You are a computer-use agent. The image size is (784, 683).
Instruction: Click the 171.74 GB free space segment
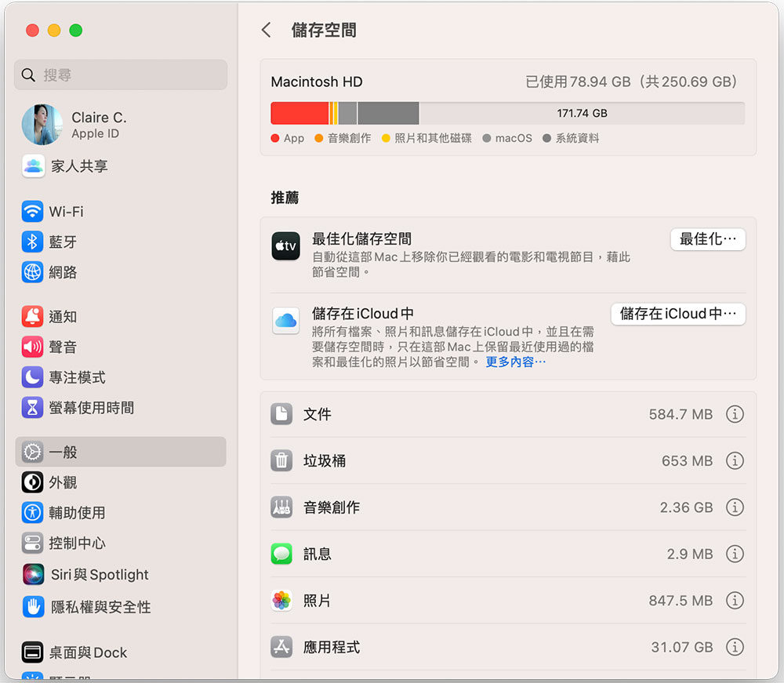[582, 113]
